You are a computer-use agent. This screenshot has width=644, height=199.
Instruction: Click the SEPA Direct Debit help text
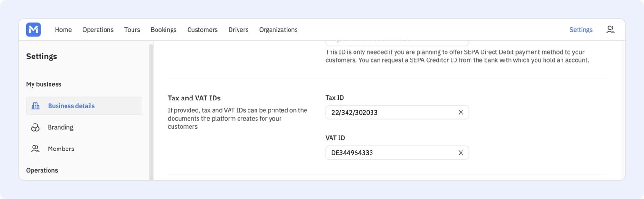[457, 56]
